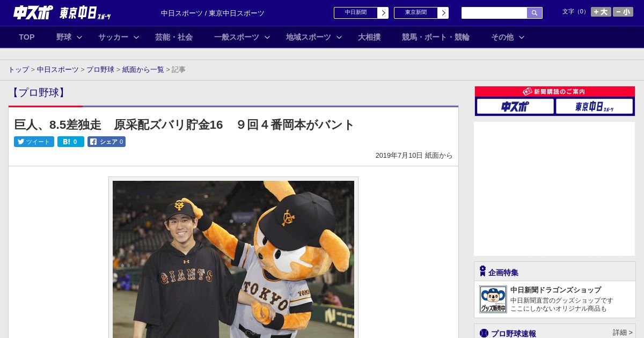Open the 中日新聞ドラゴンズショップ link
The width and height of the screenshot is (644, 338).
click(555, 290)
